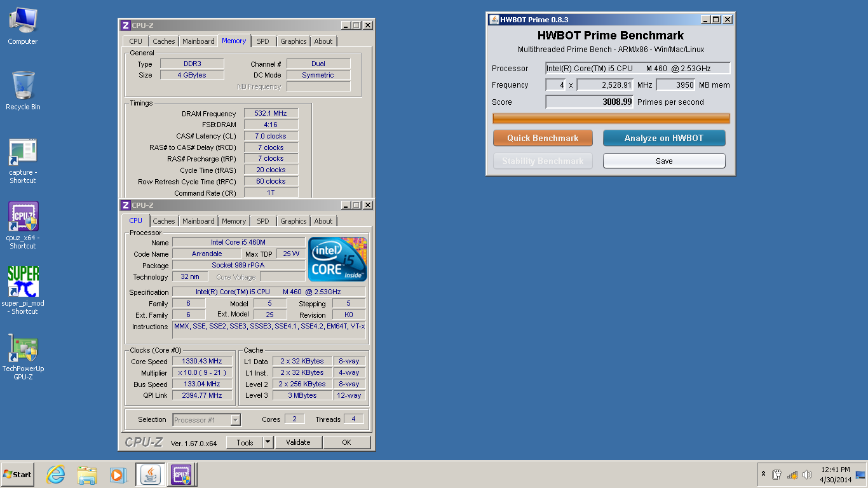
Task: Click the CAS# Latency value 7.0 clocks
Action: [271, 136]
